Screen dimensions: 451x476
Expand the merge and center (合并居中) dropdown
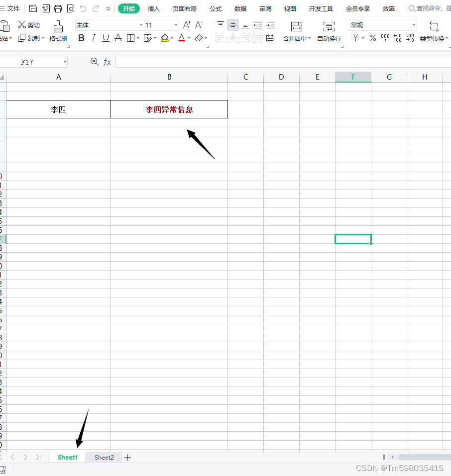click(x=310, y=38)
